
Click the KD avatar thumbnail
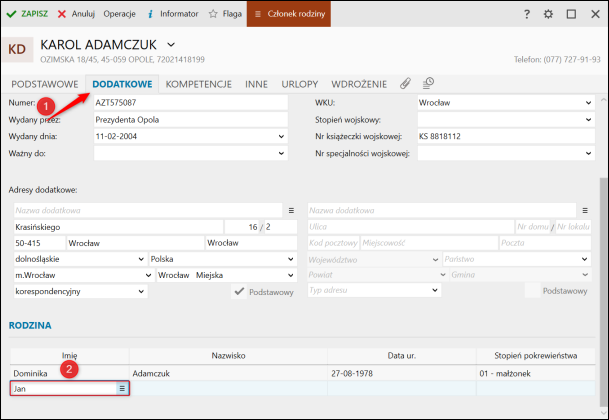pos(17,49)
